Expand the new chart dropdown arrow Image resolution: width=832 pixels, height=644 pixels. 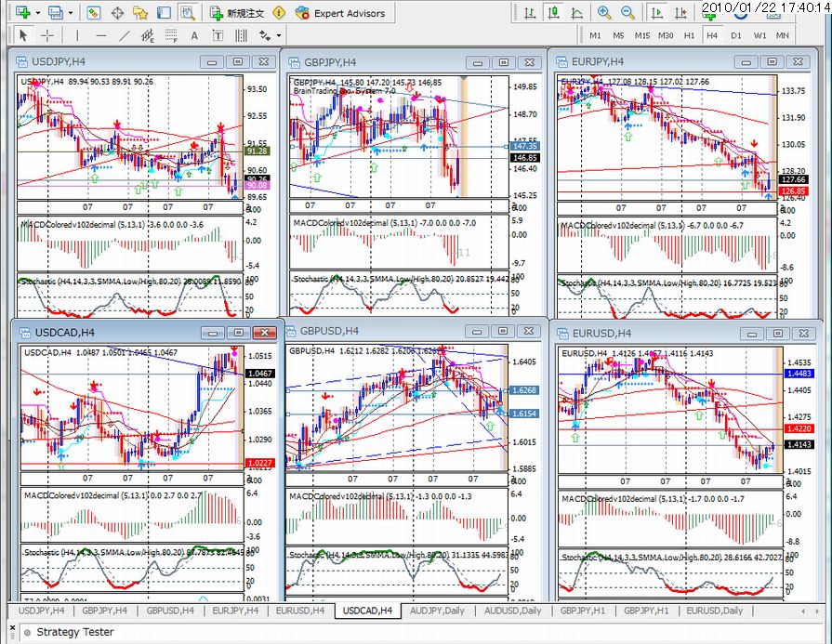38,13
